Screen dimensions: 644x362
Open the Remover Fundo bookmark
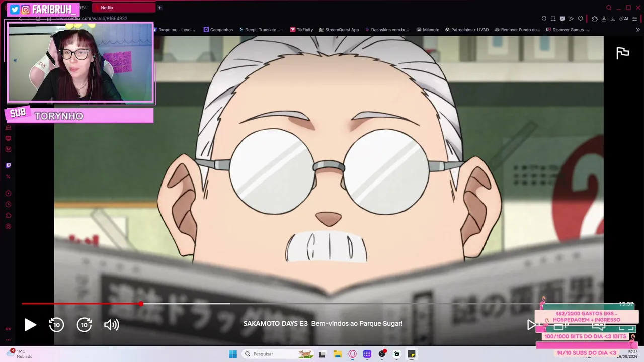(x=517, y=30)
